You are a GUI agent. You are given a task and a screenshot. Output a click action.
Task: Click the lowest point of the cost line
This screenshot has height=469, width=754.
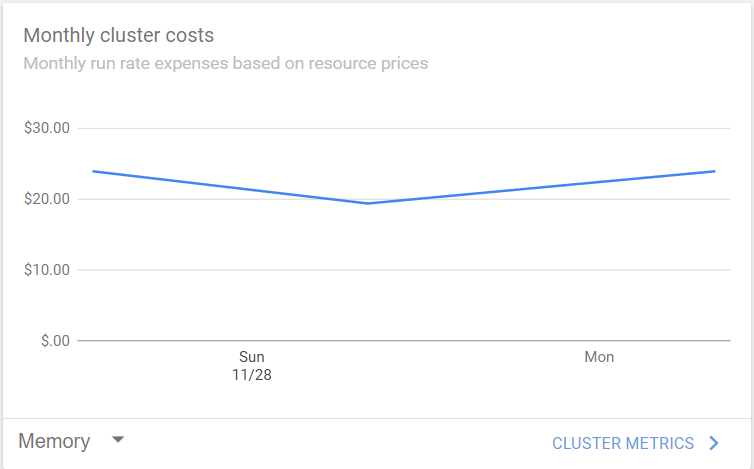point(368,203)
